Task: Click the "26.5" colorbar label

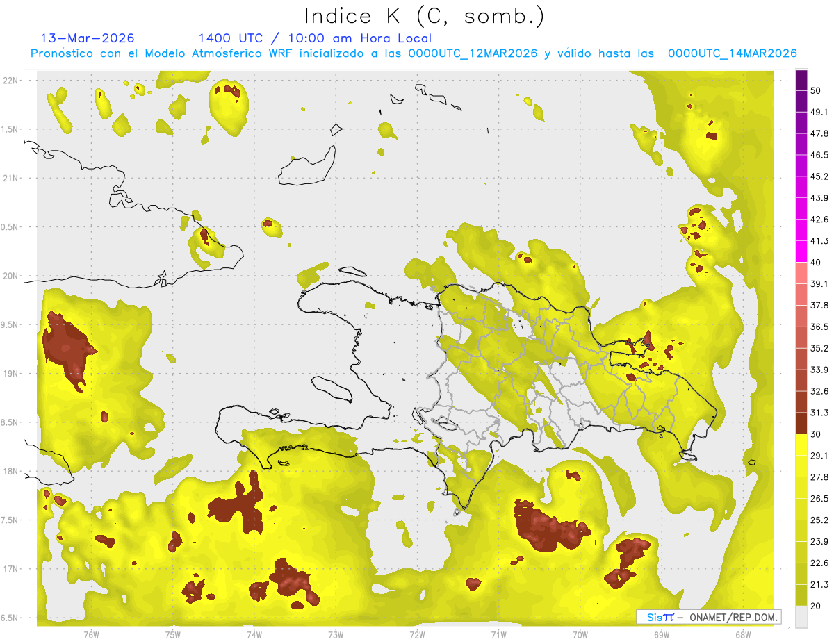Action: pos(819,499)
